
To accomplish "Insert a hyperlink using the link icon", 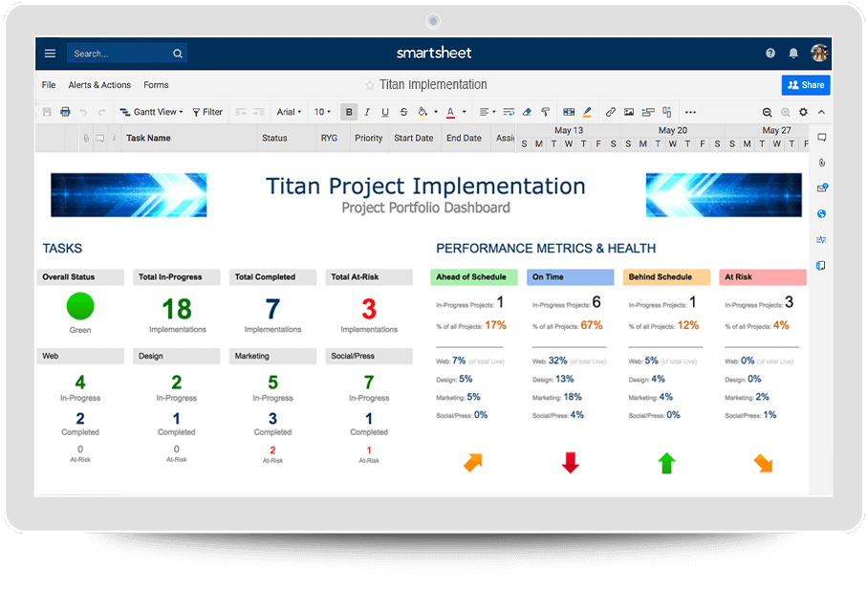I will click(611, 112).
